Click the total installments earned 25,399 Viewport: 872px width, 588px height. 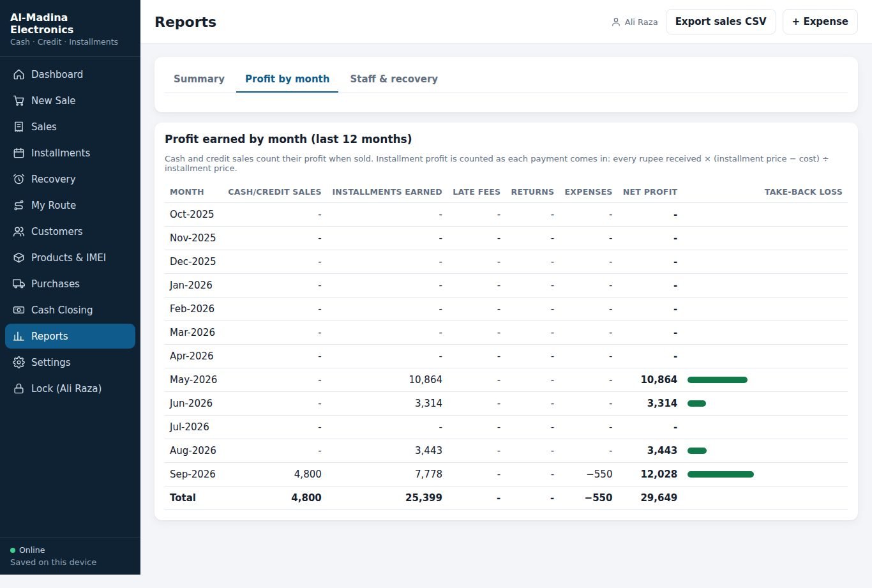point(424,498)
